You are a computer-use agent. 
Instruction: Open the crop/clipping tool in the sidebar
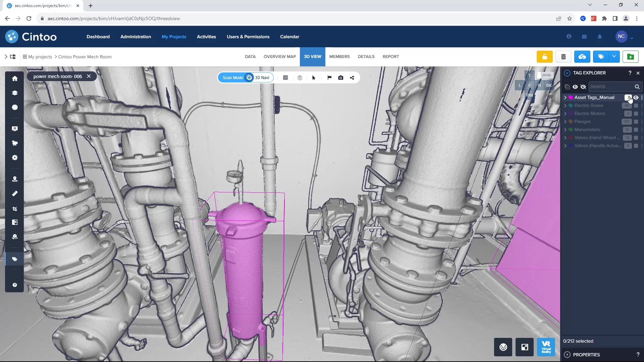pyautogui.click(x=15, y=209)
